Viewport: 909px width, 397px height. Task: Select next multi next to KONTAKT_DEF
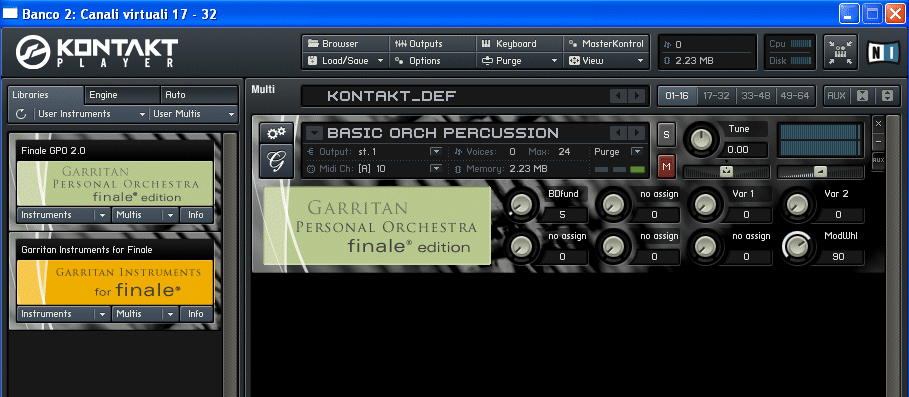coord(636,96)
